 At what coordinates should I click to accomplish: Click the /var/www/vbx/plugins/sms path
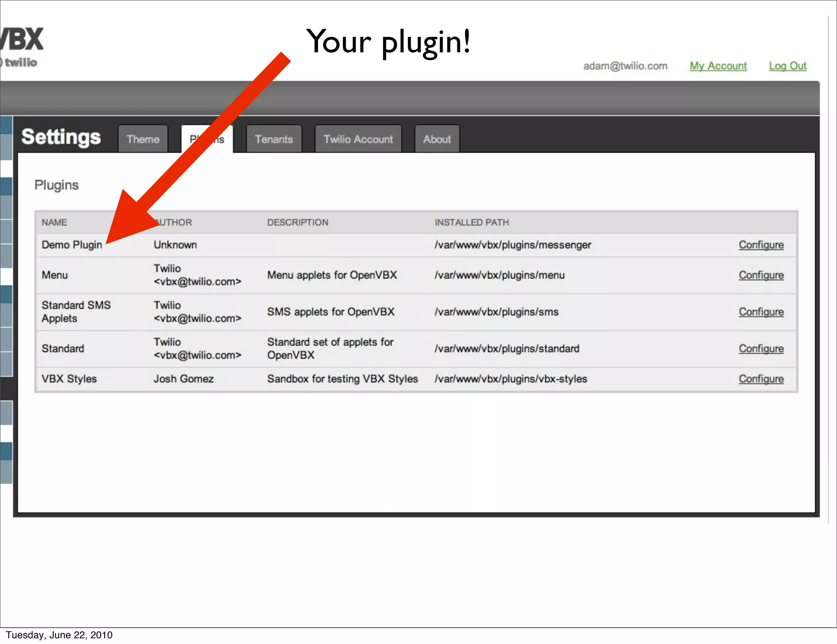coord(497,312)
